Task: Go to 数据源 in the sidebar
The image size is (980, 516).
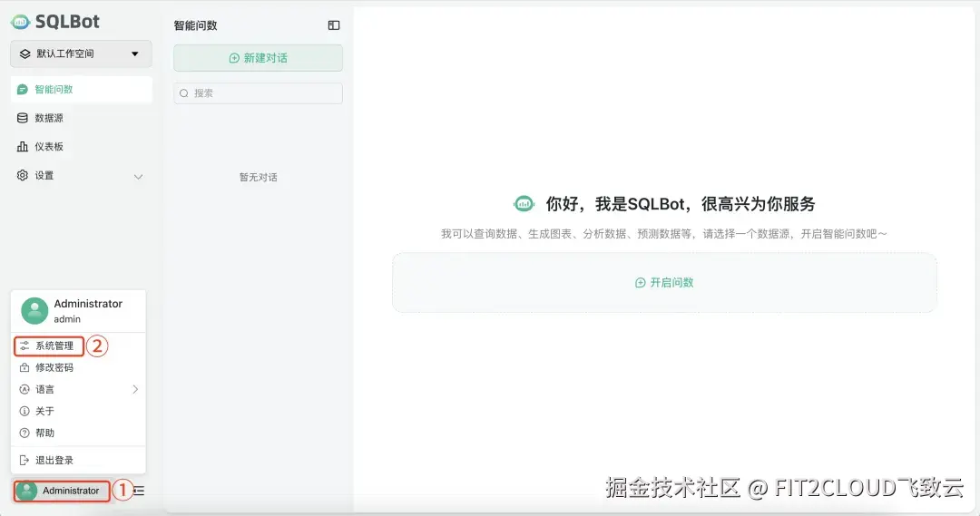Action: click(x=82, y=118)
